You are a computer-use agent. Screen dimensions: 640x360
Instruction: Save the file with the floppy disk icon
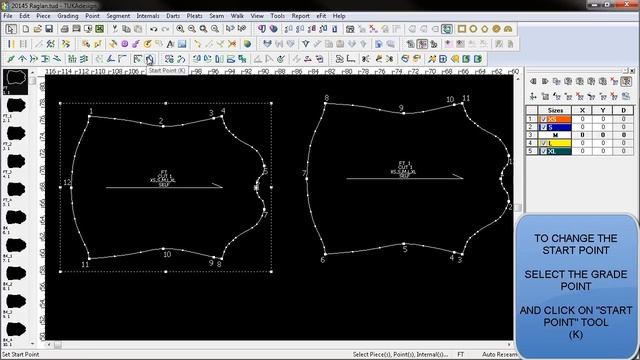pyautogui.click(x=49, y=29)
